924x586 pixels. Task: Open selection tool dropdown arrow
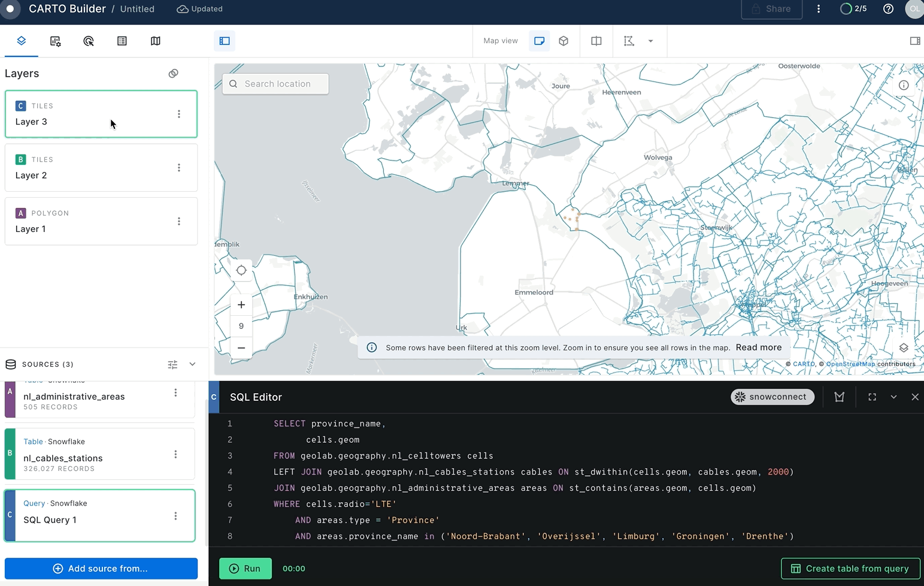click(x=650, y=41)
